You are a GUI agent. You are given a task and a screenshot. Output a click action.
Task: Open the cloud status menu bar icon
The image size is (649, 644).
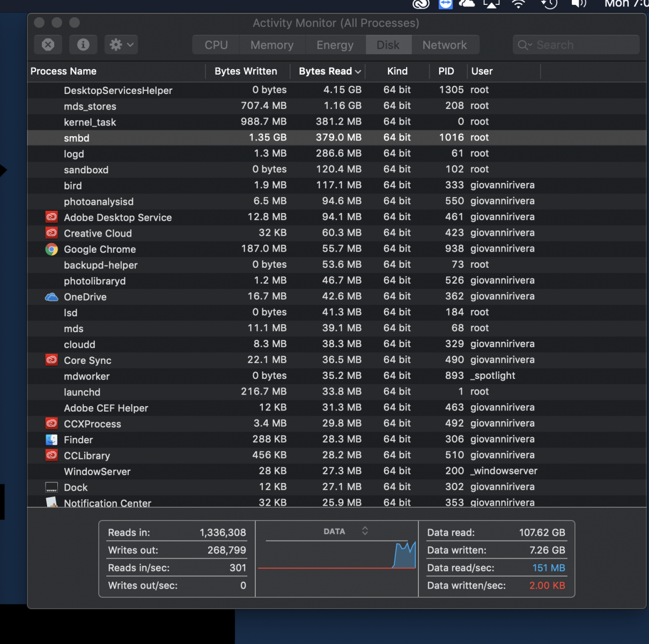click(x=467, y=4)
